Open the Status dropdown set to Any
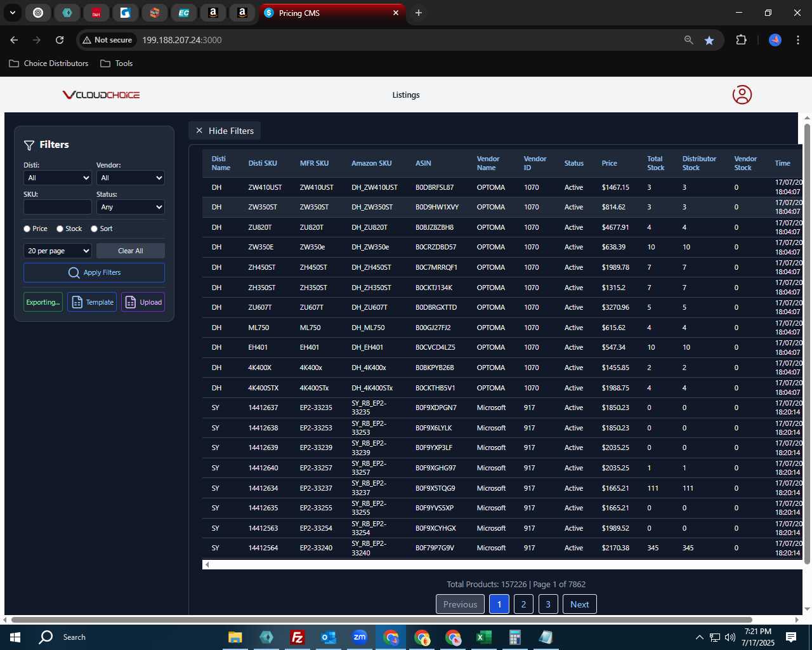Image resolution: width=812 pixels, height=650 pixels. tap(131, 207)
